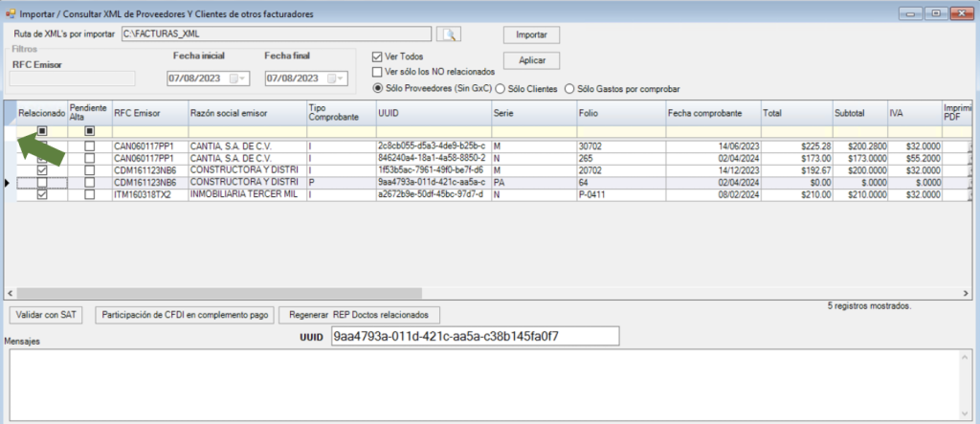Check Relacionado for the folio 64 row

[42, 182]
